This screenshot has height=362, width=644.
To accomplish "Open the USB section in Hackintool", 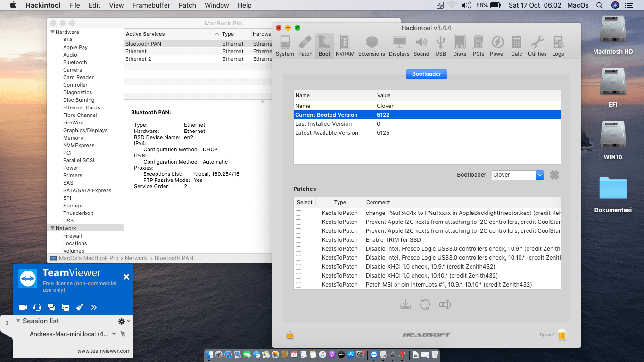I will 441,46.
